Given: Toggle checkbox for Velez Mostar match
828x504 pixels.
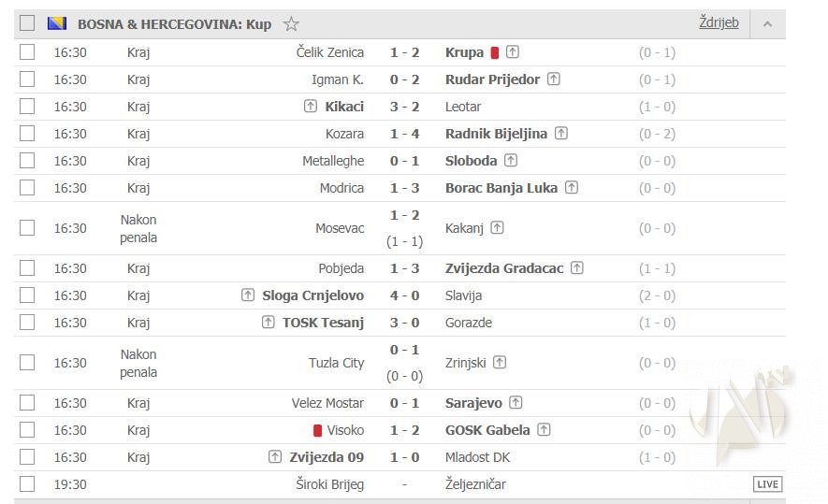Looking at the screenshot, I should [27, 403].
